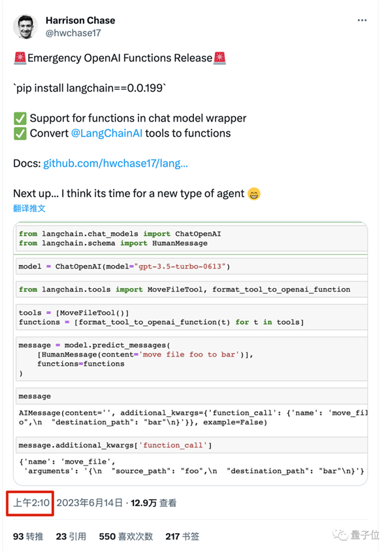
Task: Show the 23 引用 quote tweets
Action: point(71,536)
